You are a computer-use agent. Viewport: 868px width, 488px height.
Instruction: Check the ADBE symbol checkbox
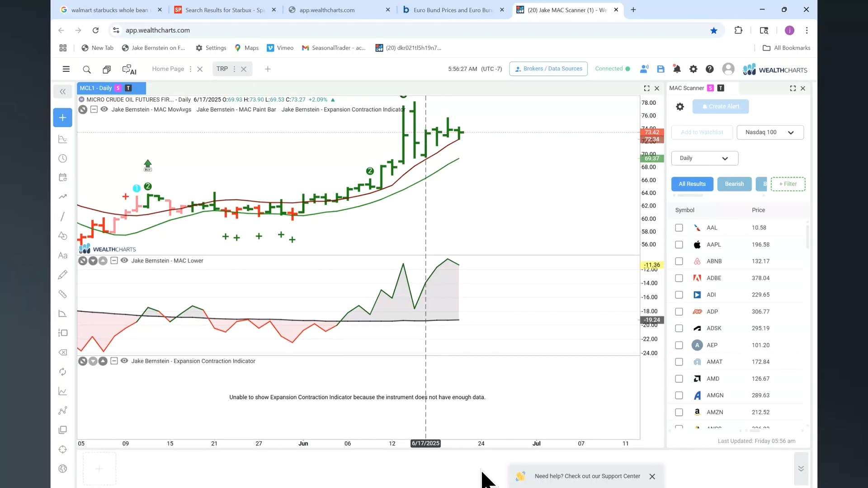coord(679,278)
